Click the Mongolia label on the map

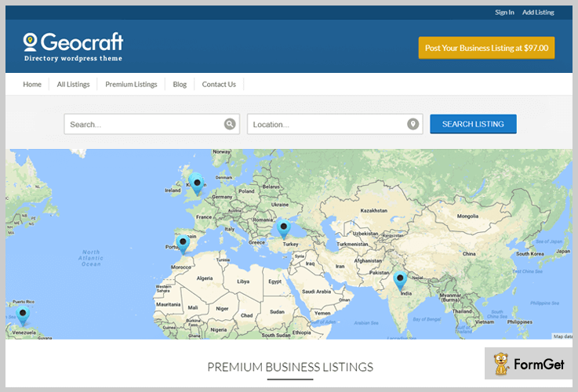[x=467, y=216]
